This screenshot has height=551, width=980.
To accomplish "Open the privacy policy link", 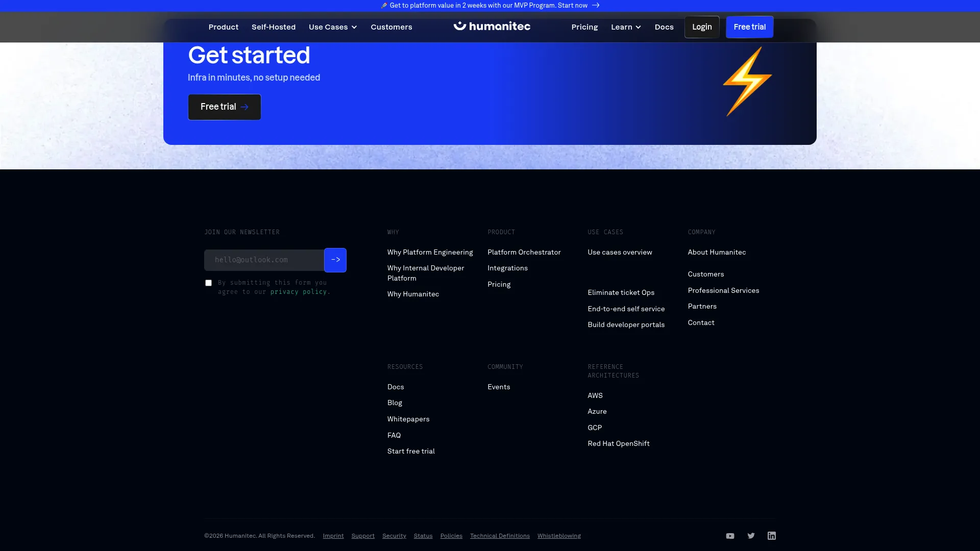I will tap(299, 292).
